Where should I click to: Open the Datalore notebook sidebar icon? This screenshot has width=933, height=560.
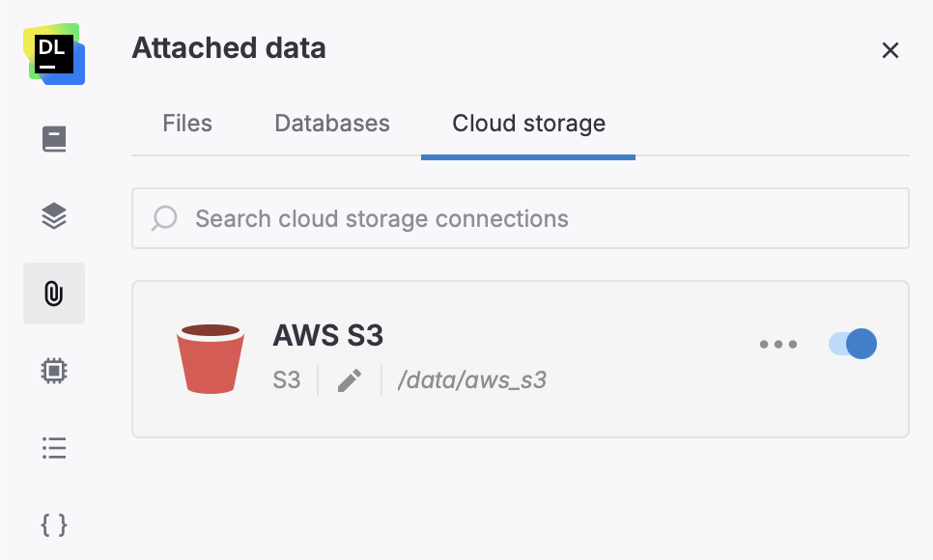pos(54,138)
